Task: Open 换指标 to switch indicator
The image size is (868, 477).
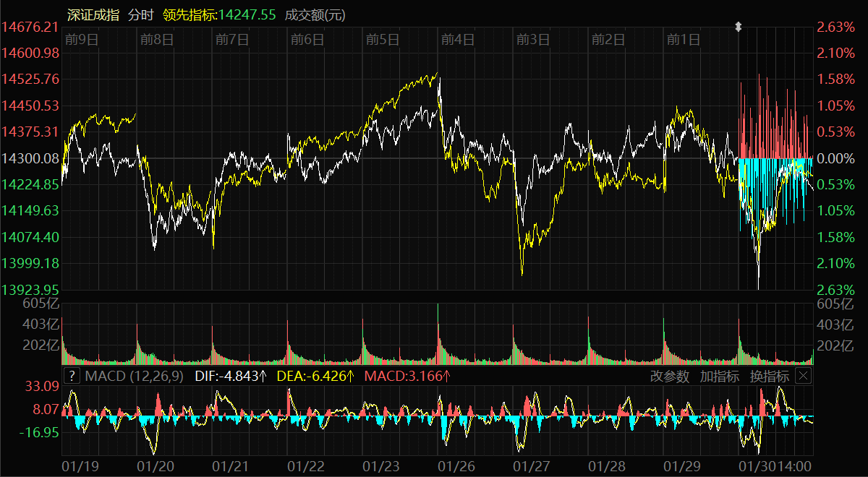Action: (769, 376)
